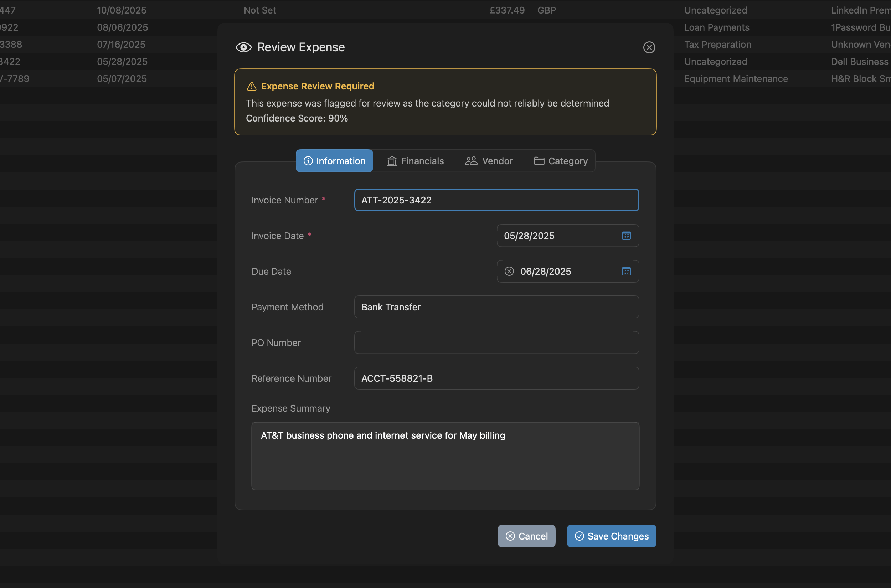Click the Reference Number field showing ACCT-558821-B

[496, 378]
